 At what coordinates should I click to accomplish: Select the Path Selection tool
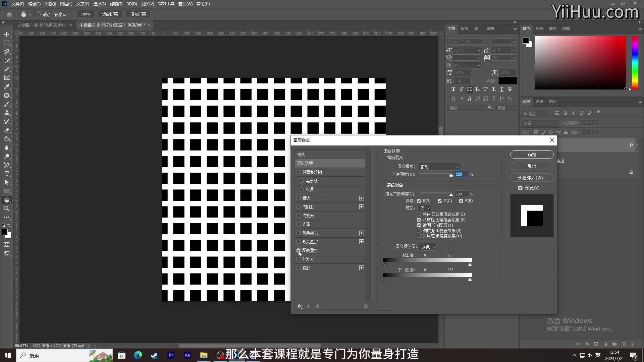coord(7,182)
